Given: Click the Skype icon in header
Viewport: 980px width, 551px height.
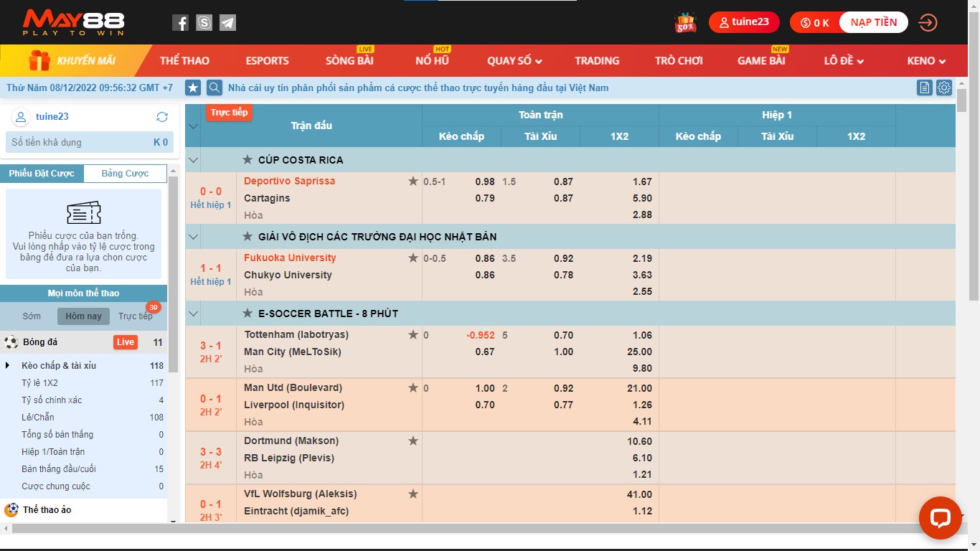Looking at the screenshot, I should point(204,23).
